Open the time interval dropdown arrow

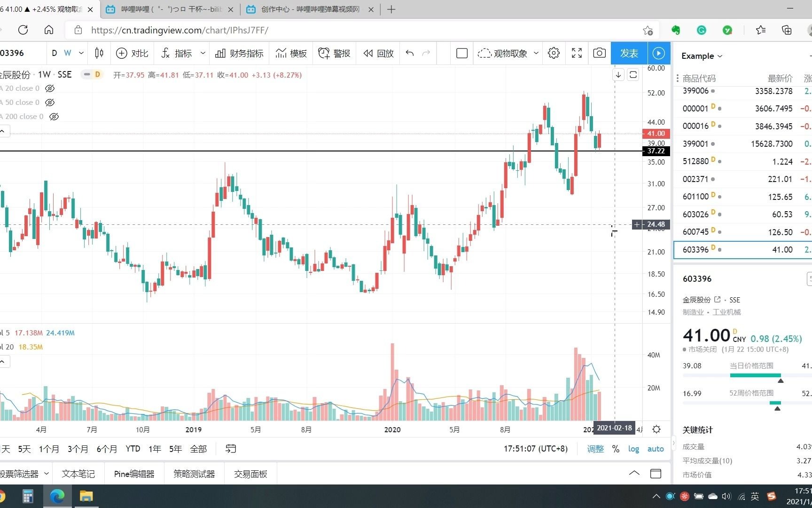click(81, 53)
